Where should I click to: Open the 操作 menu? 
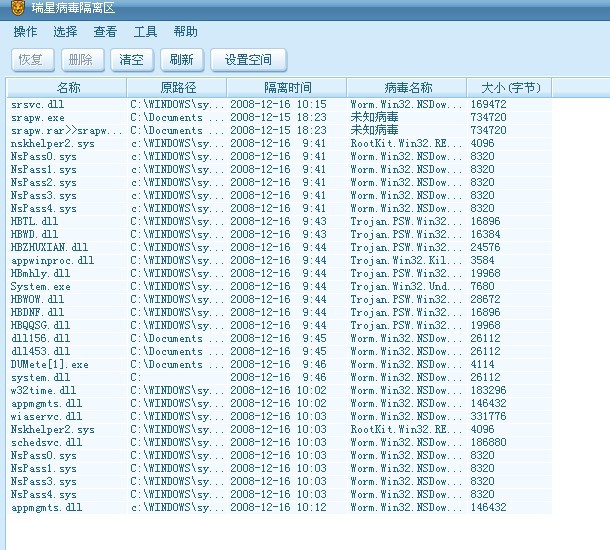[25, 32]
